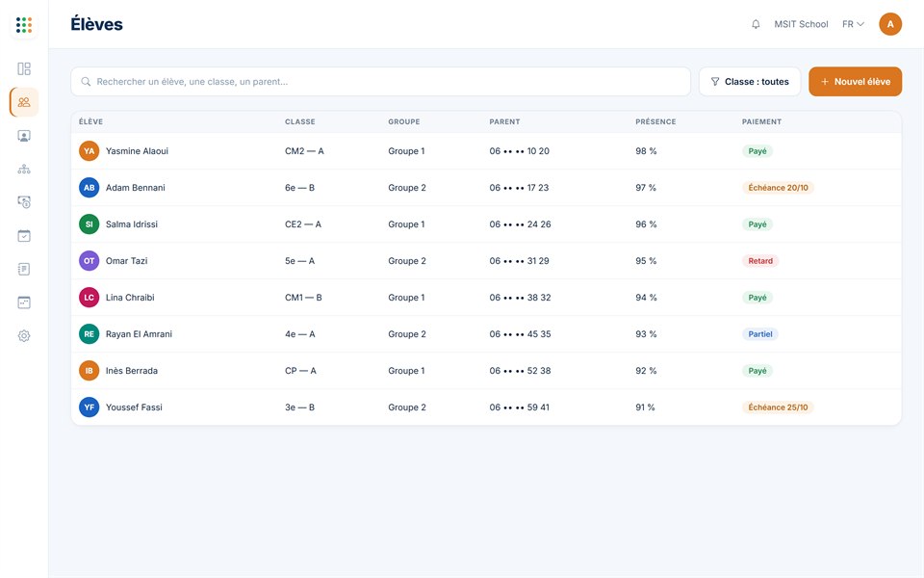Open the payments money sidebar icon
Screen dimensions: 924x578
(24, 202)
